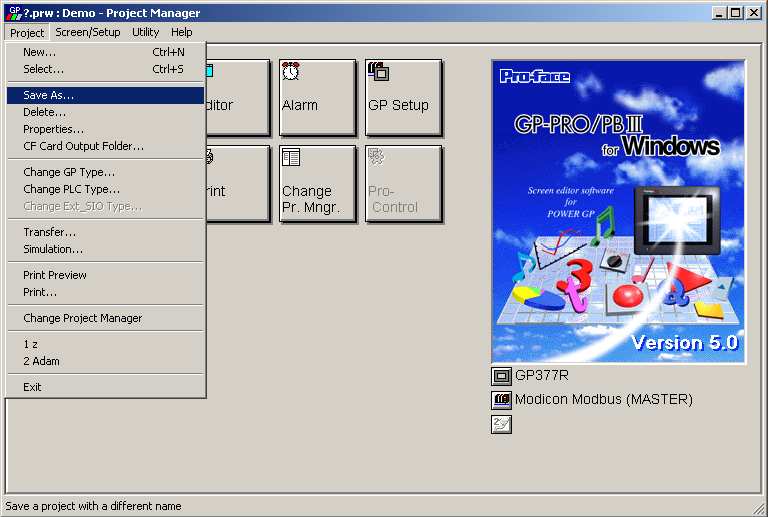This screenshot has width=768, height=517.
Task: Choose New... from Project menu
Action: coord(105,52)
